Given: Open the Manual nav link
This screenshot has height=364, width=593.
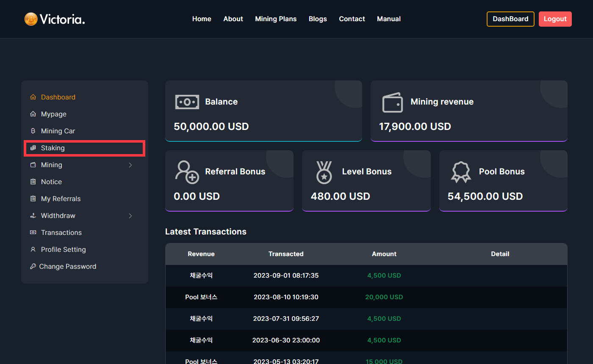Looking at the screenshot, I should [388, 19].
